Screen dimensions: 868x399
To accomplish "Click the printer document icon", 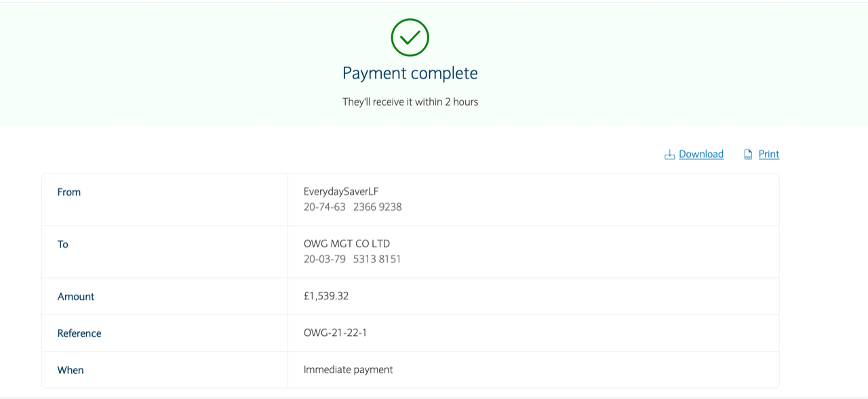I will coord(748,154).
